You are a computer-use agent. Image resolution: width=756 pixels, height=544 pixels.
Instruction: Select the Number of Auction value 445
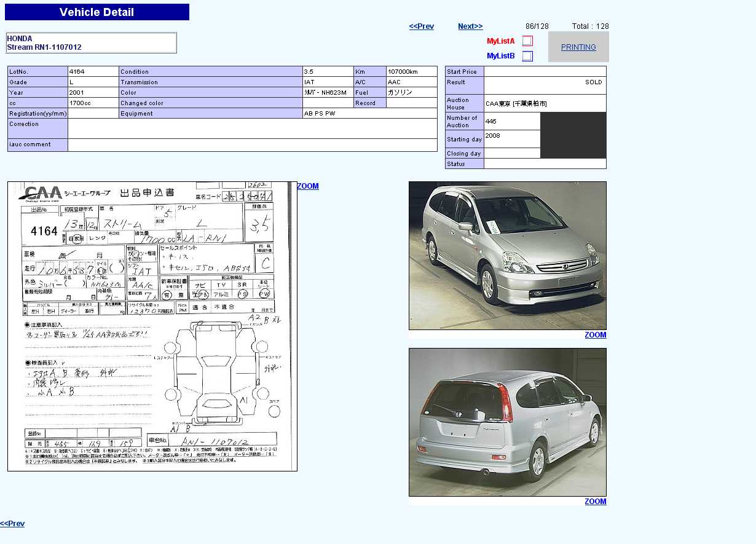[491, 122]
